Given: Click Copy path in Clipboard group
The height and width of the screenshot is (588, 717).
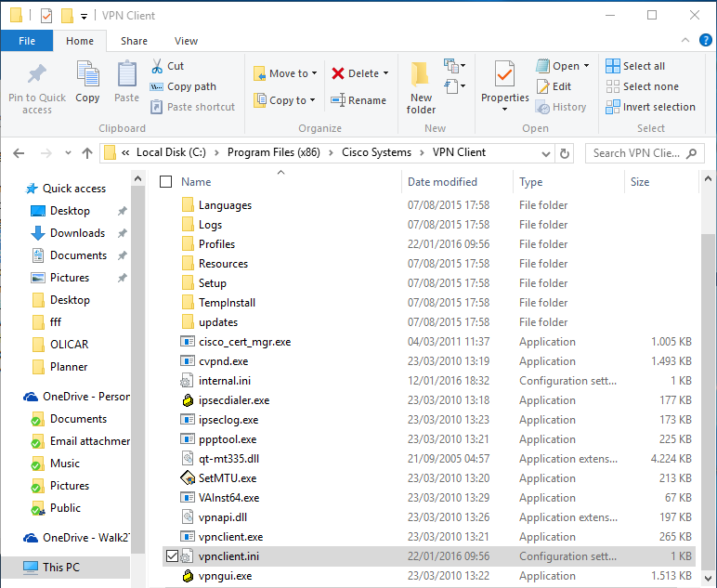Looking at the screenshot, I should pos(183,86).
